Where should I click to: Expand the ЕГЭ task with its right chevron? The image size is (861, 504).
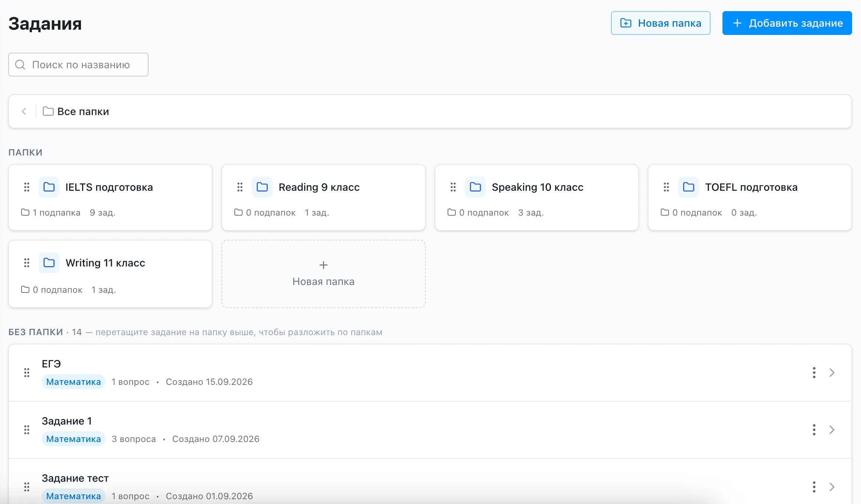pyautogui.click(x=832, y=373)
